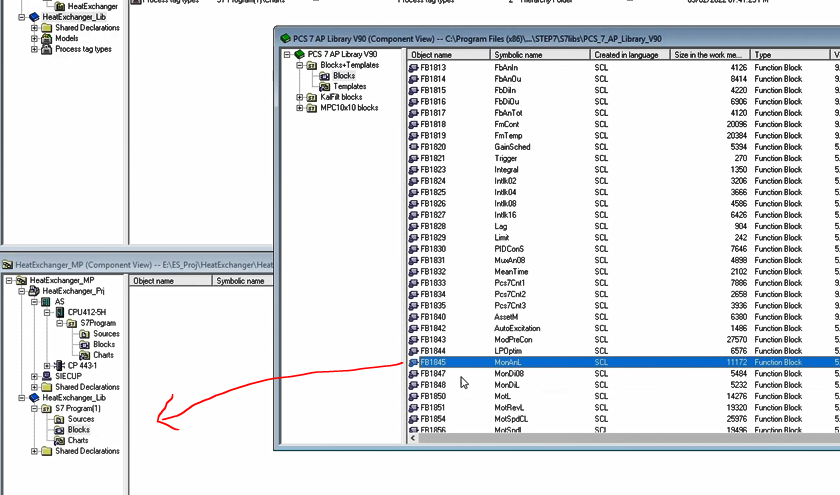Click the SIECUP station icon
The height and width of the screenshot is (495, 840).
(47, 377)
